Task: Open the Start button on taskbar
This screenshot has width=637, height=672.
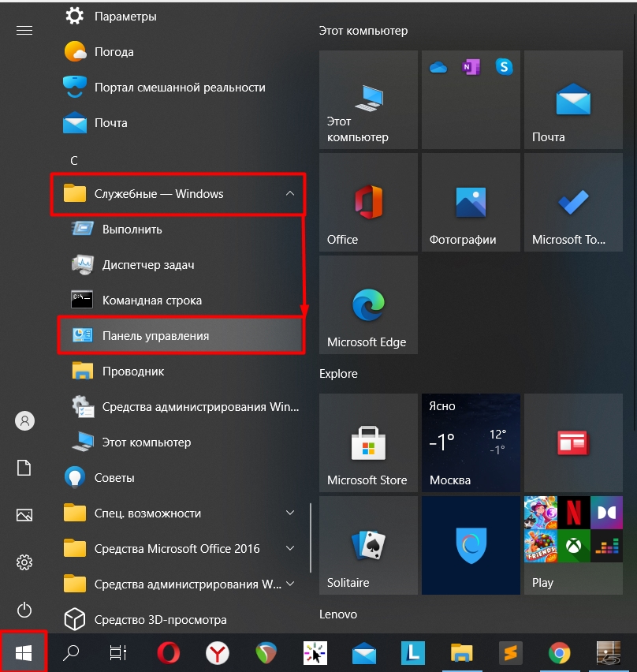Action: tap(24, 653)
